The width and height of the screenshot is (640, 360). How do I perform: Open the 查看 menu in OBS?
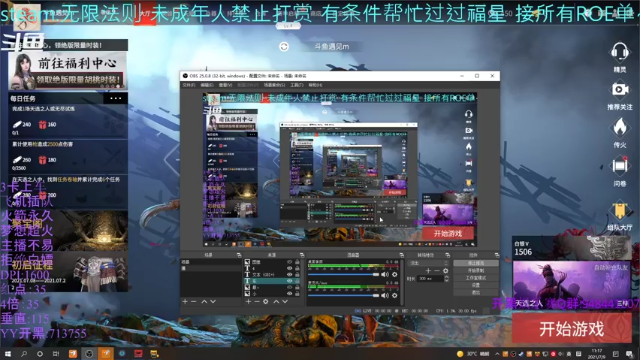click(225, 85)
